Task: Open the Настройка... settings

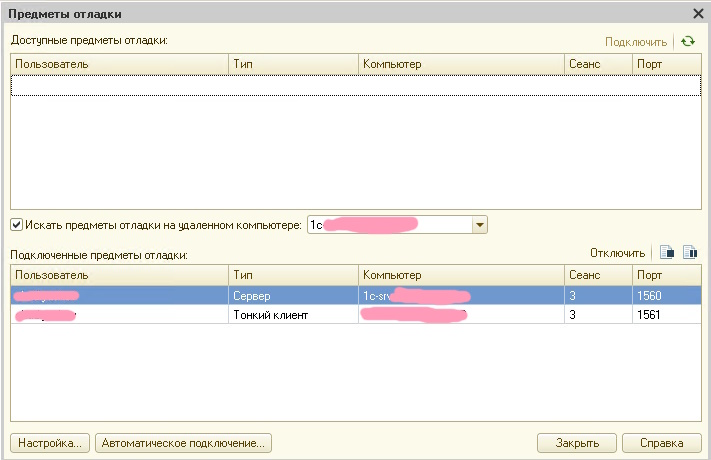Action: point(50,443)
